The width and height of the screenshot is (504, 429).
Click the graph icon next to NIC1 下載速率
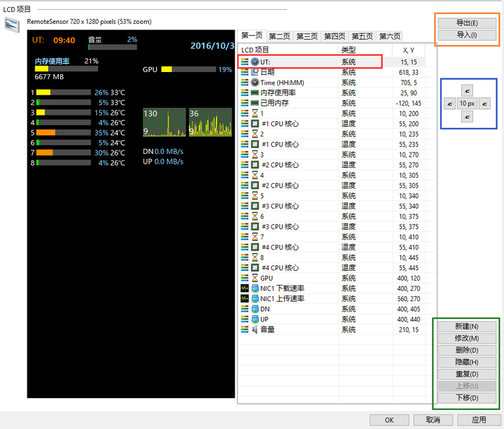click(245, 288)
